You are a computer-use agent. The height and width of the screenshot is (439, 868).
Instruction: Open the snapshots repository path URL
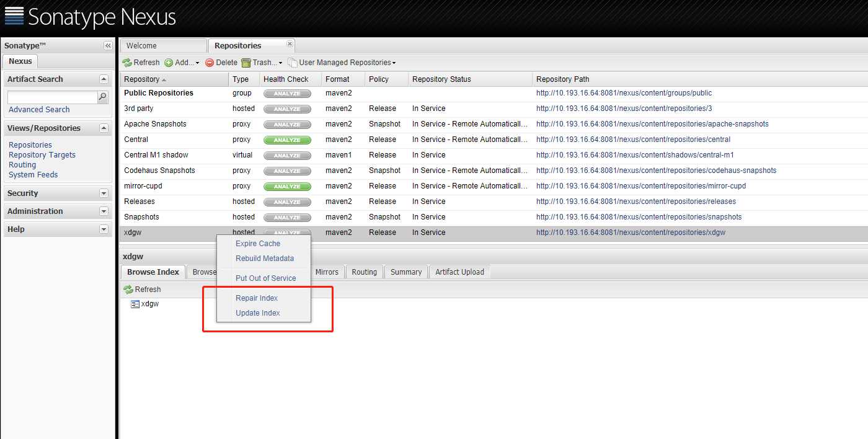pyautogui.click(x=639, y=217)
